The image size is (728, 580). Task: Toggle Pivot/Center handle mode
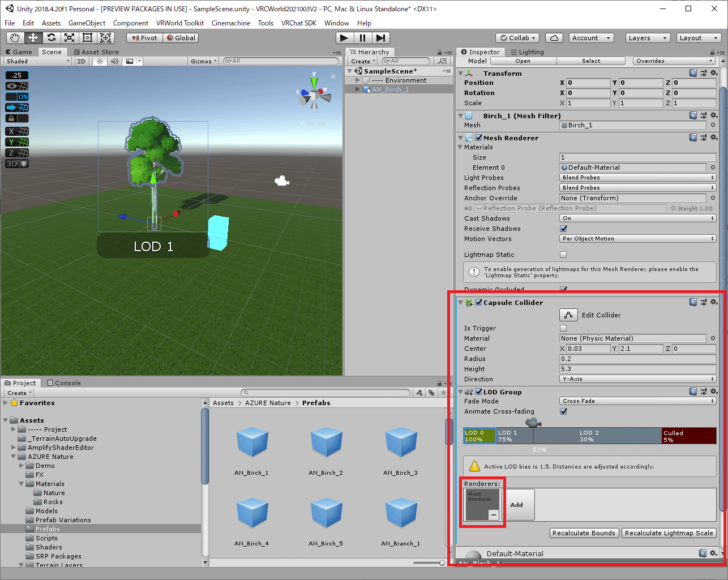(x=145, y=38)
